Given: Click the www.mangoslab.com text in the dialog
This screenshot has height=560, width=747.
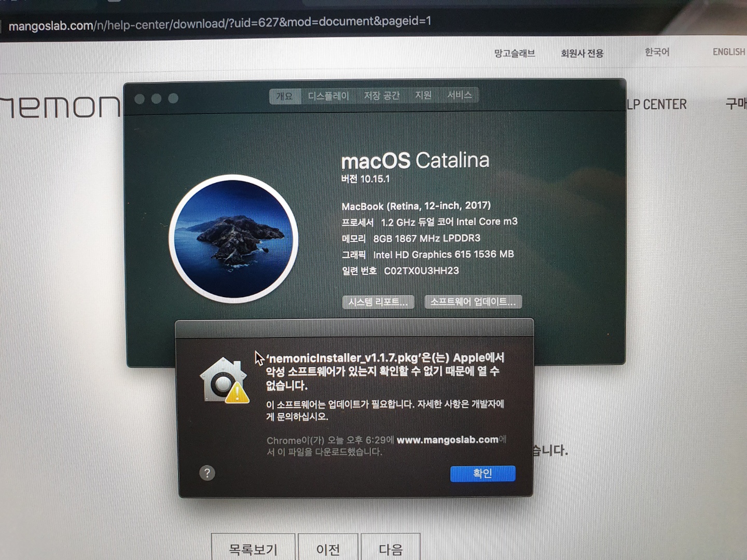Looking at the screenshot, I should [x=447, y=440].
